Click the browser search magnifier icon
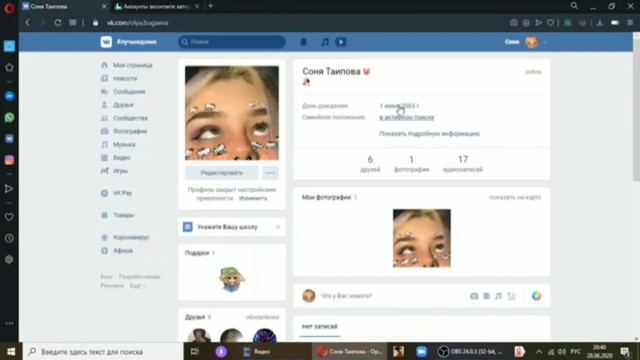Image resolution: width=640 pixels, height=360 pixels. 574,6
